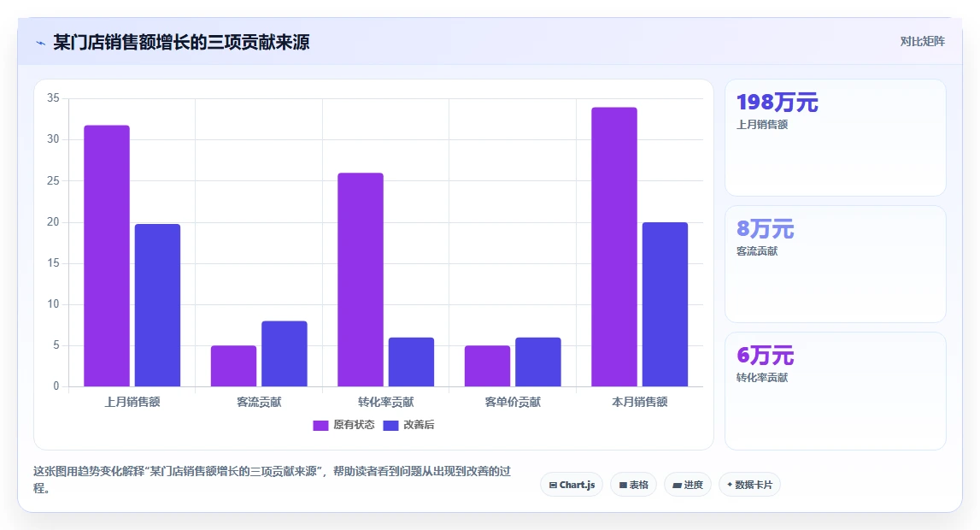The image size is (980, 530).
Task: Click the 本月销售额 x-axis label
Action: click(x=639, y=402)
